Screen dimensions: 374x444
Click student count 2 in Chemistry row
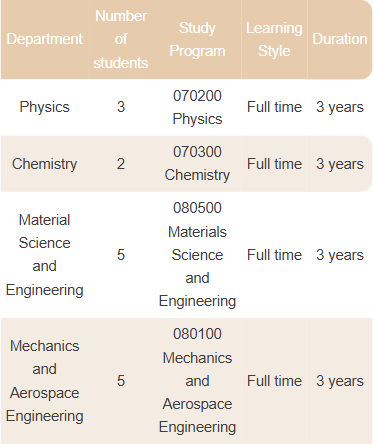121,164
